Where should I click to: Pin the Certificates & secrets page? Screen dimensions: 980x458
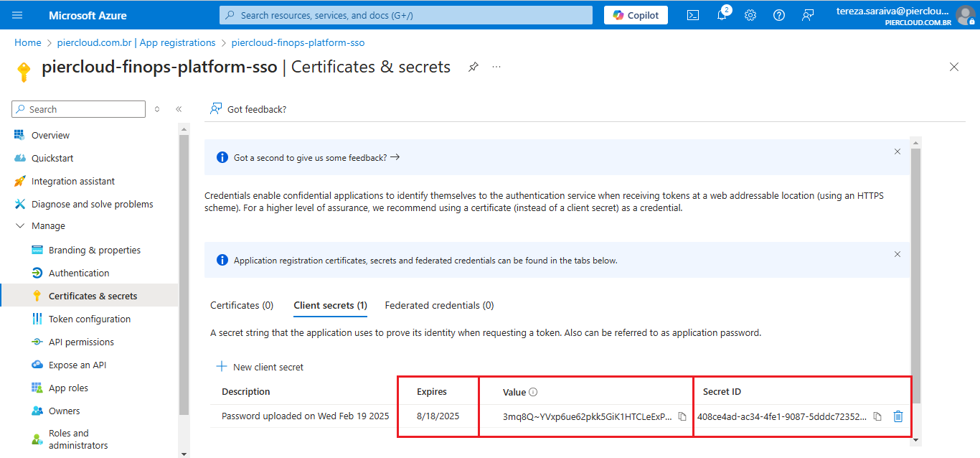(x=473, y=67)
